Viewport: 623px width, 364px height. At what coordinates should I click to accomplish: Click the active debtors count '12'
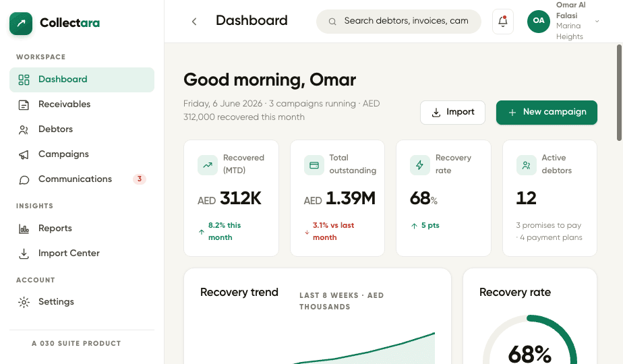click(x=526, y=198)
